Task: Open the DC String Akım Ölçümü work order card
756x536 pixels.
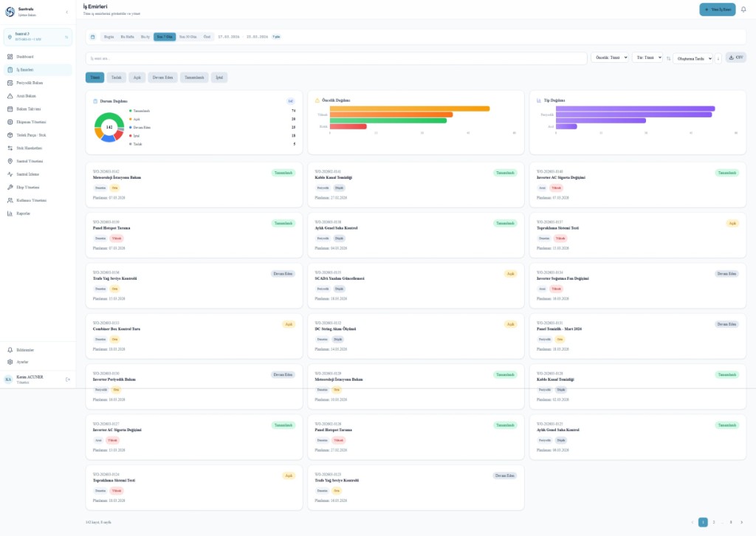Action: 416,337
